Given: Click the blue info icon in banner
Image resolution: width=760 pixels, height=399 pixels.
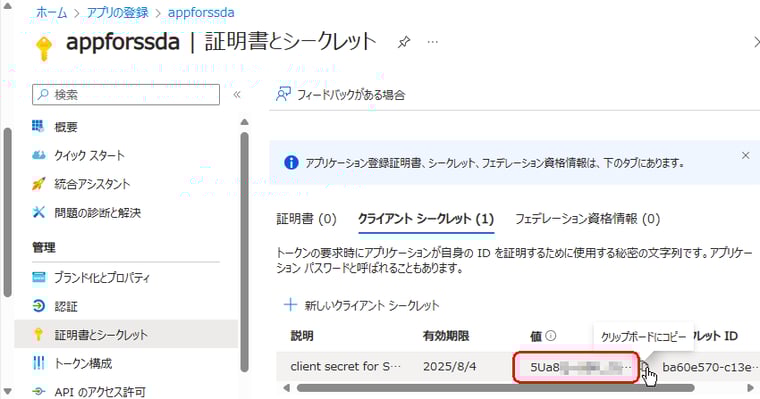Looking at the screenshot, I should [291, 162].
